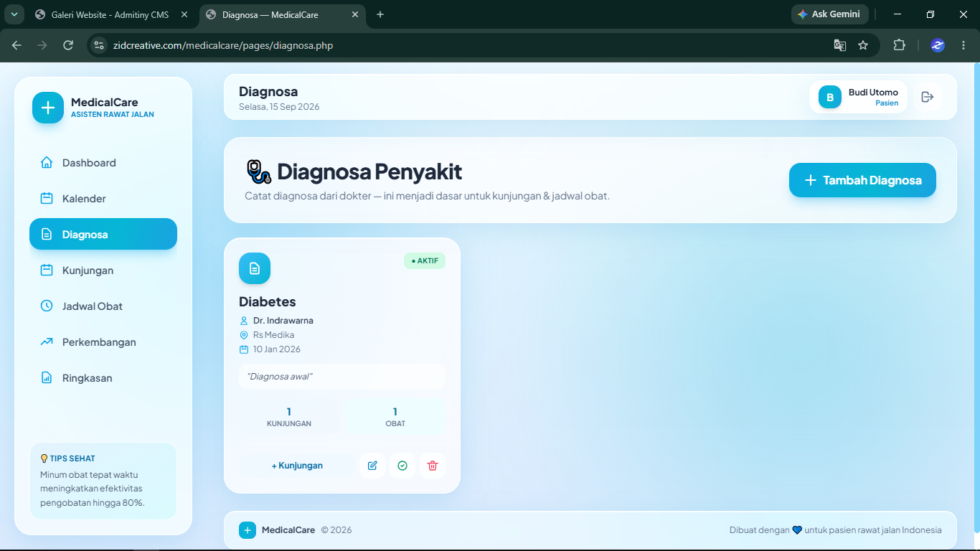
Task: Click the 10 Jan 2026 date
Action: (277, 349)
